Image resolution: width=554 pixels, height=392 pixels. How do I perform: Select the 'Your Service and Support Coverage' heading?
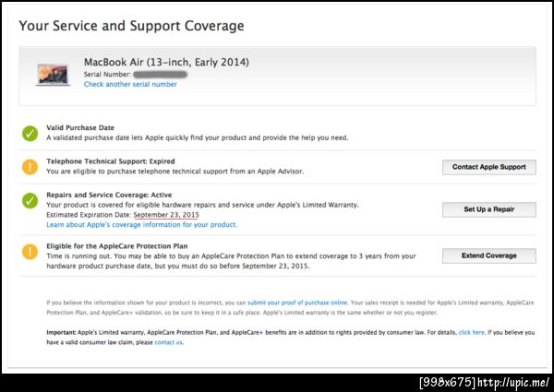pyautogui.click(x=131, y=26)
